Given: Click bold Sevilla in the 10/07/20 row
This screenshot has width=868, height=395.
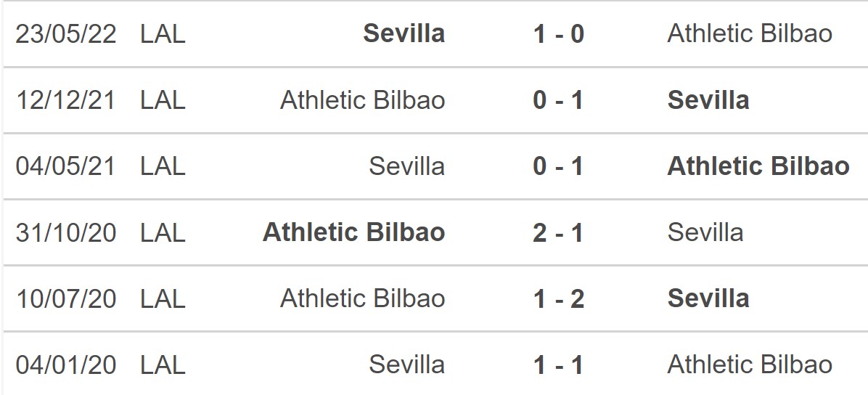Looking at the screenshot, I should (x=708, y=298).
